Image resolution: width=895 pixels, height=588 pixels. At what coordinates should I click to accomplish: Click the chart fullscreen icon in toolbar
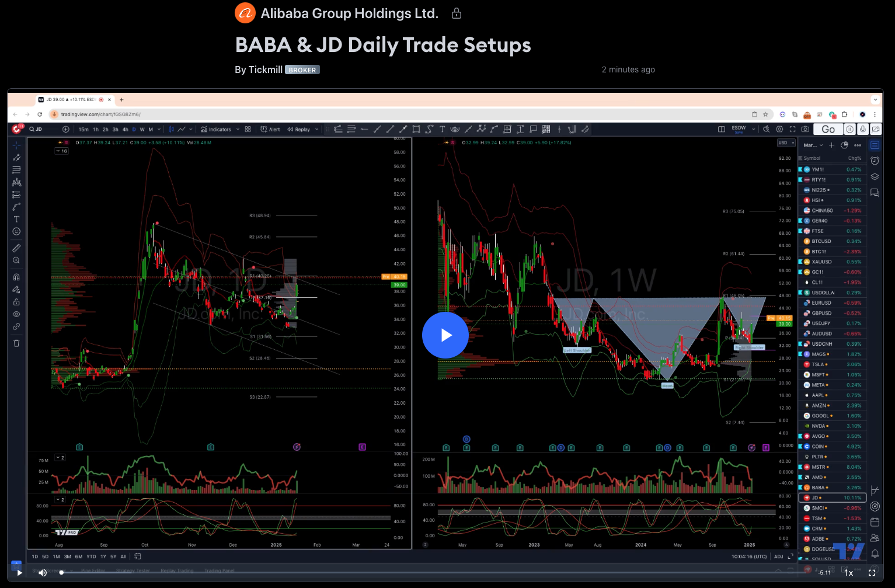pyautogui.click(x=792, y=129)
